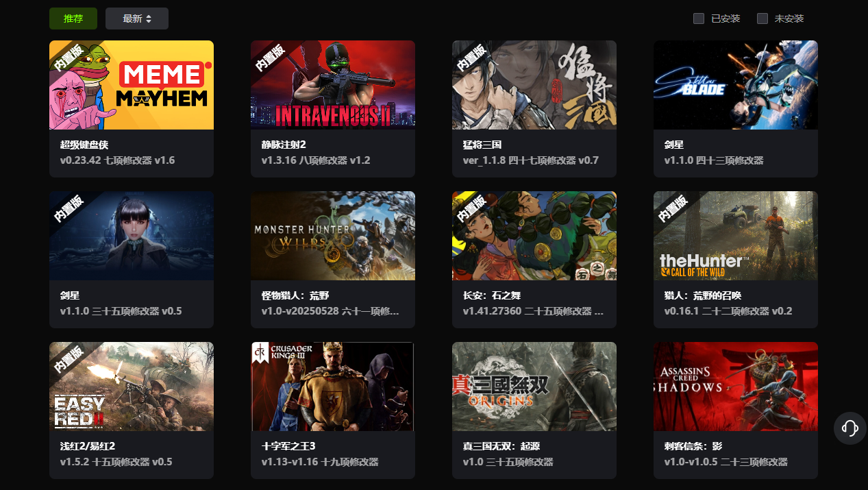This screenshot has width=868, height=490.
Task: Open Crusader Kings III cover image
Action: click(x=333, y=387)
